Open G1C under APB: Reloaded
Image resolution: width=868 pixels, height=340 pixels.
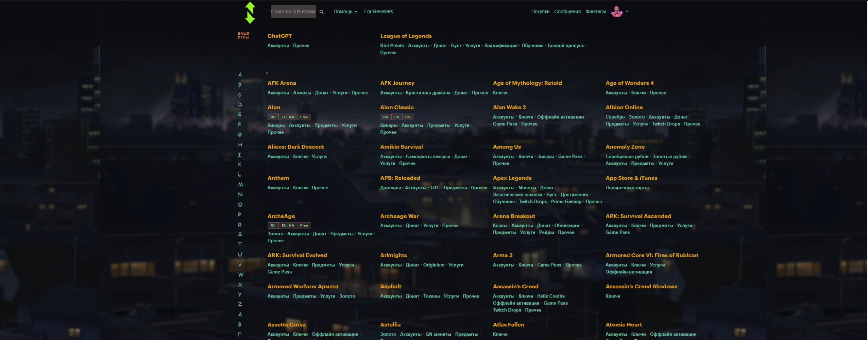coord(435,188)
